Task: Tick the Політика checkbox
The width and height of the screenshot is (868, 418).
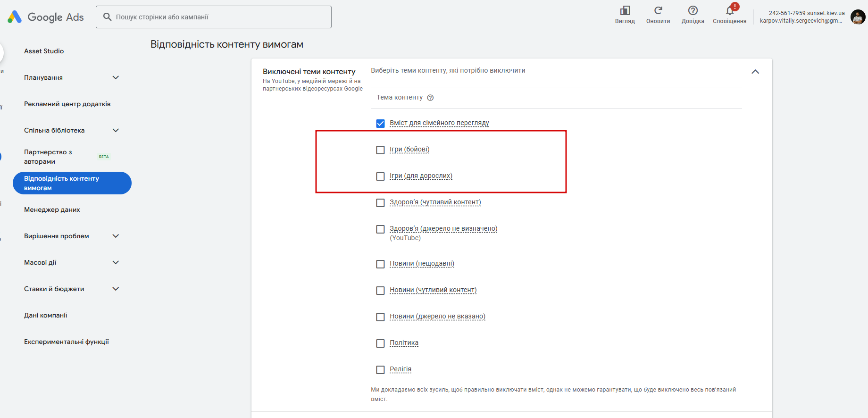Action: click(x=380, y=343)
